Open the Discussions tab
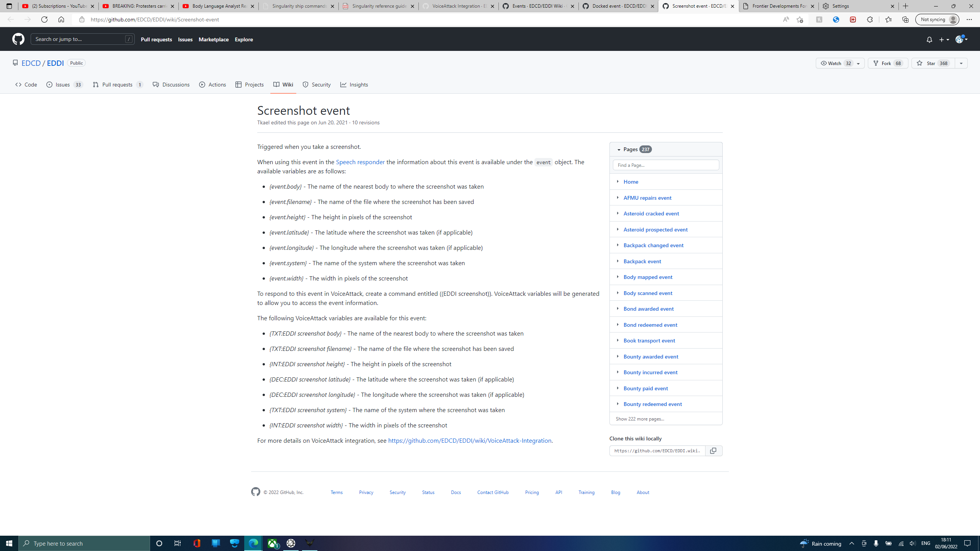Screen dimensions: 980x551 [x=171, y=85]
